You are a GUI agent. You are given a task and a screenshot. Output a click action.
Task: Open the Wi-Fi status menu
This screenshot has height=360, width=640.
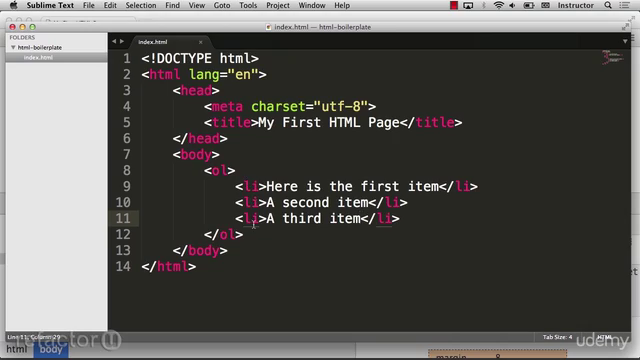(x=498, y=5)
